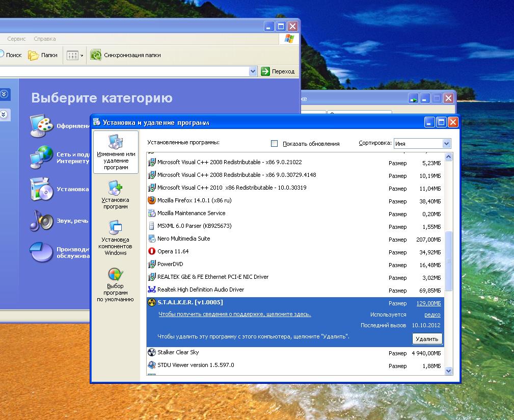Open default programs chooser (Выбор программ по умолчанию)
Viewport: 514px width, 420px height.
coord(115,284)
